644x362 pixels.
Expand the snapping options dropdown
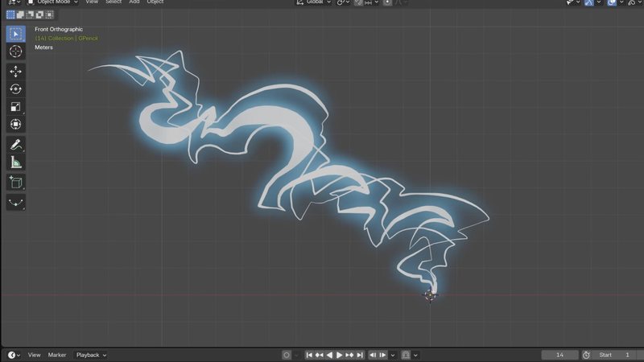(x=372, y=2)
